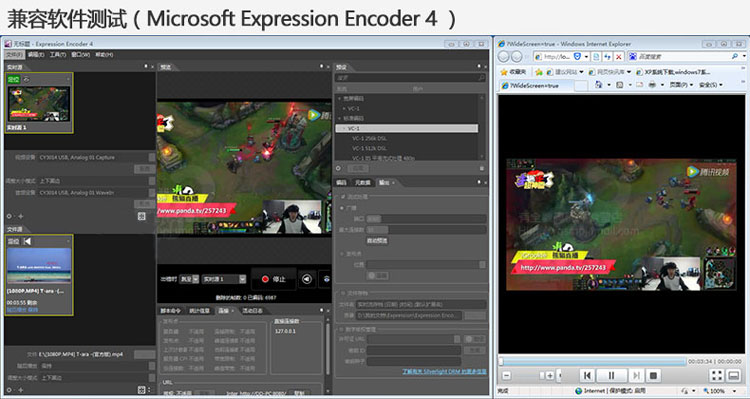Click the red record Stop button
Viewport: 750px width, 399px height.
(x=274, y=279)
